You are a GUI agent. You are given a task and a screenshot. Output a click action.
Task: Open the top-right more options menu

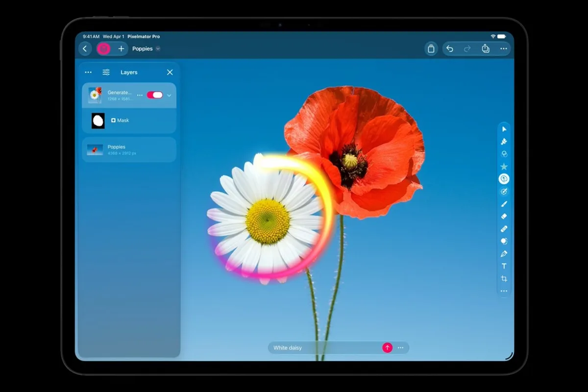click(503, 49)
